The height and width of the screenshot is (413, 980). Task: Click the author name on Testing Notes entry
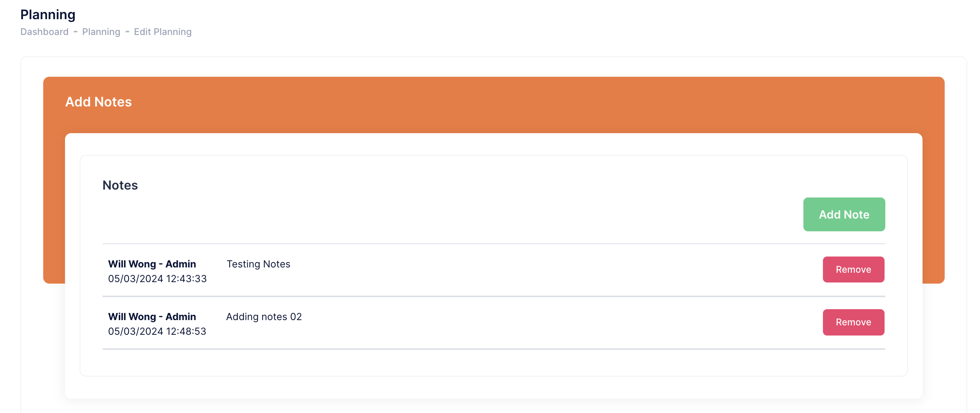152,264
